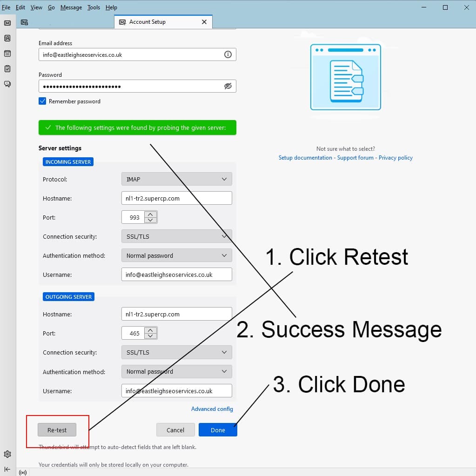The image size is (476, 476).
Task: Click the outgoing server Hostname field
Action: coord(177,314)
